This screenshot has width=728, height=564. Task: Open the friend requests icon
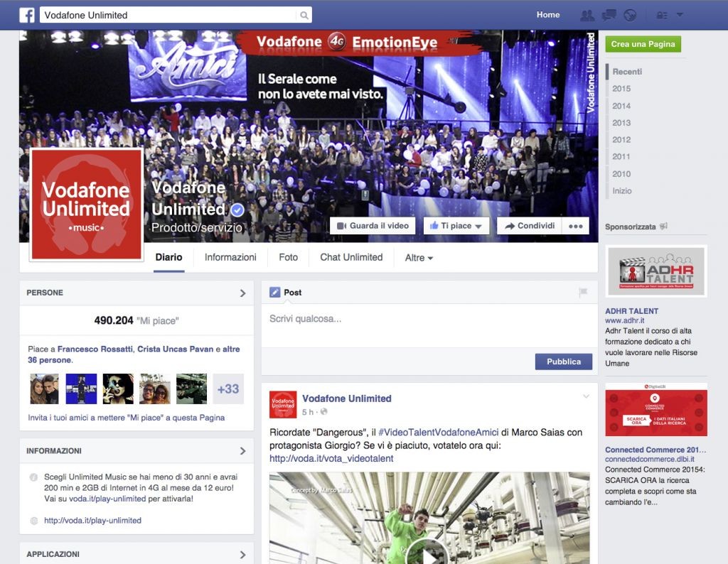(587, 16)
